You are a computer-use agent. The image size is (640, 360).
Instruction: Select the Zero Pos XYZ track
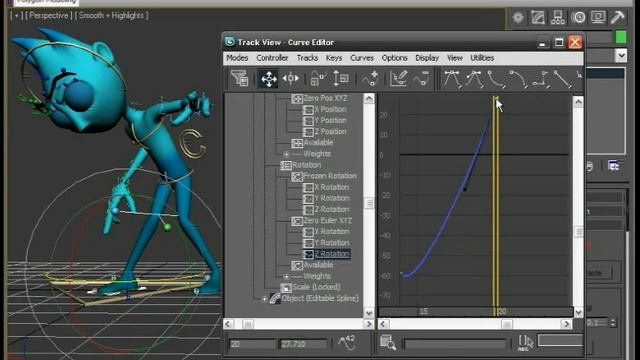point(325,98)
